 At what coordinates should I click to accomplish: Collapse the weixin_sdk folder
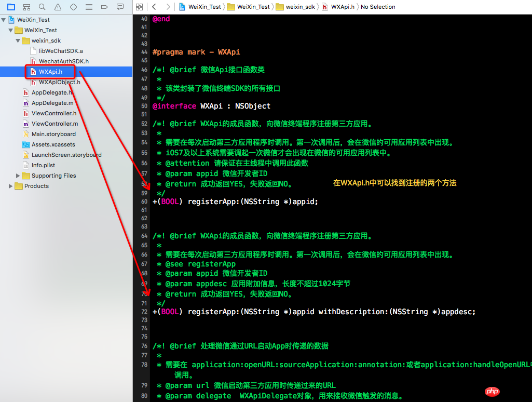[18, 41]
